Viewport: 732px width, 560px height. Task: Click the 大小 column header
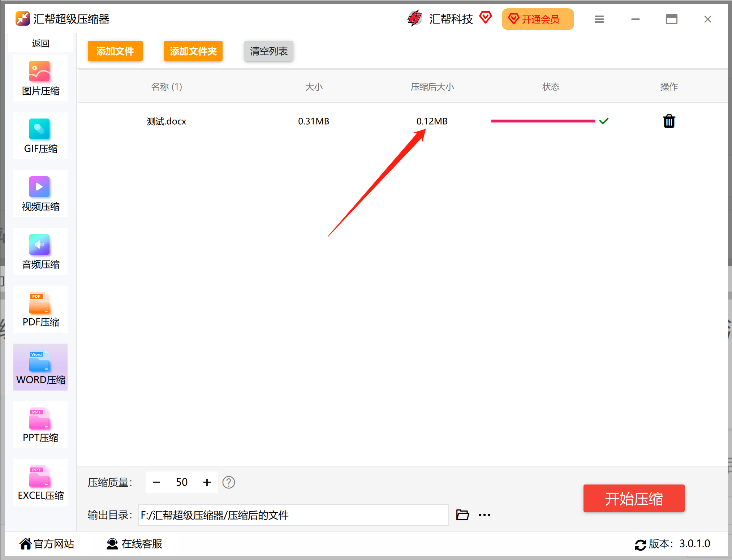(314, 87)
